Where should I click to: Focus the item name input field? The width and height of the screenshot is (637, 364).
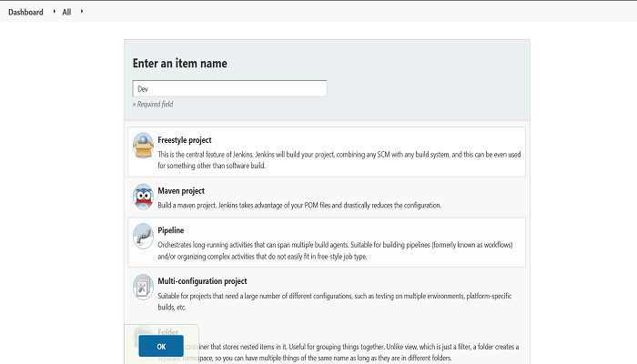[x=229, y=88]
